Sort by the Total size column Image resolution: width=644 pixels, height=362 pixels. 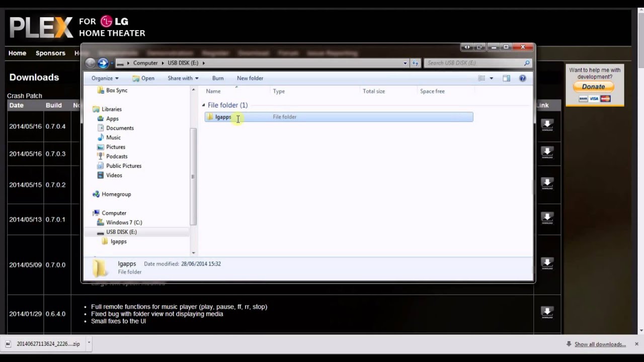389,91
